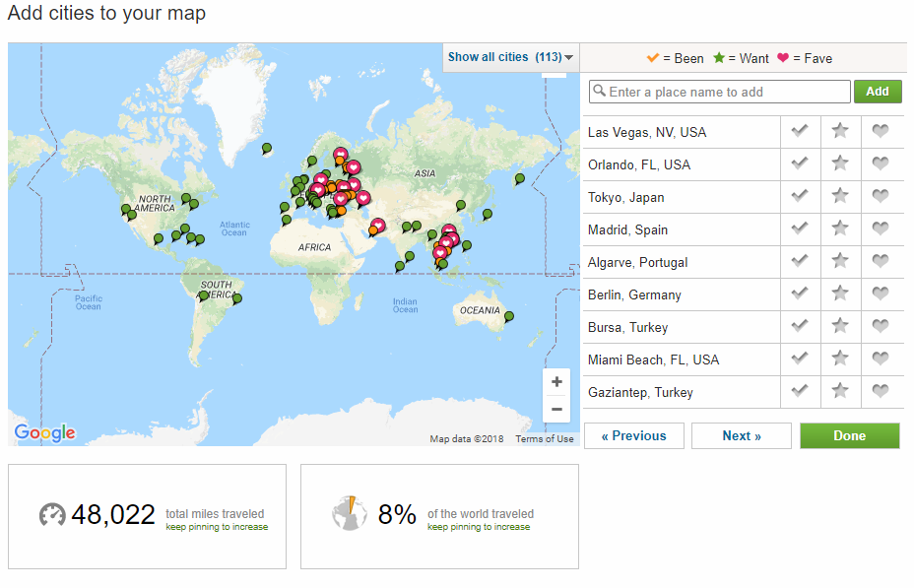Focus the place name search field
The width and height of the screenshot is (914, 588).
[x=719, y=92]
